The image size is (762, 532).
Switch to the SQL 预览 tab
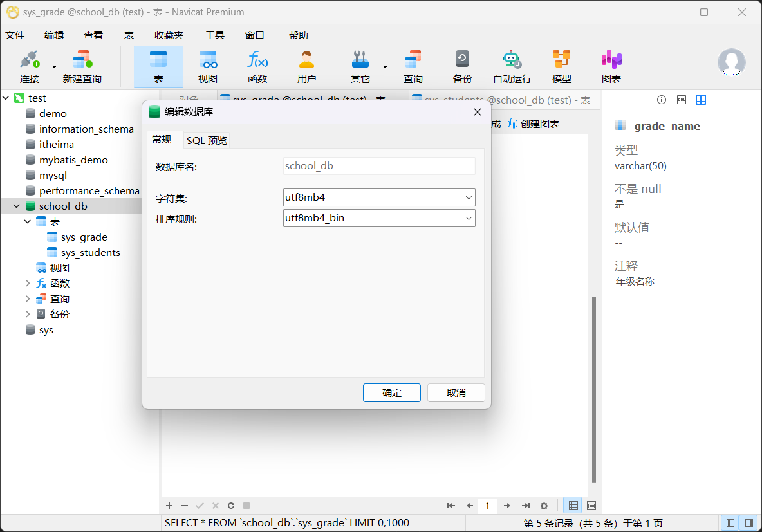[x=207, y=140]
